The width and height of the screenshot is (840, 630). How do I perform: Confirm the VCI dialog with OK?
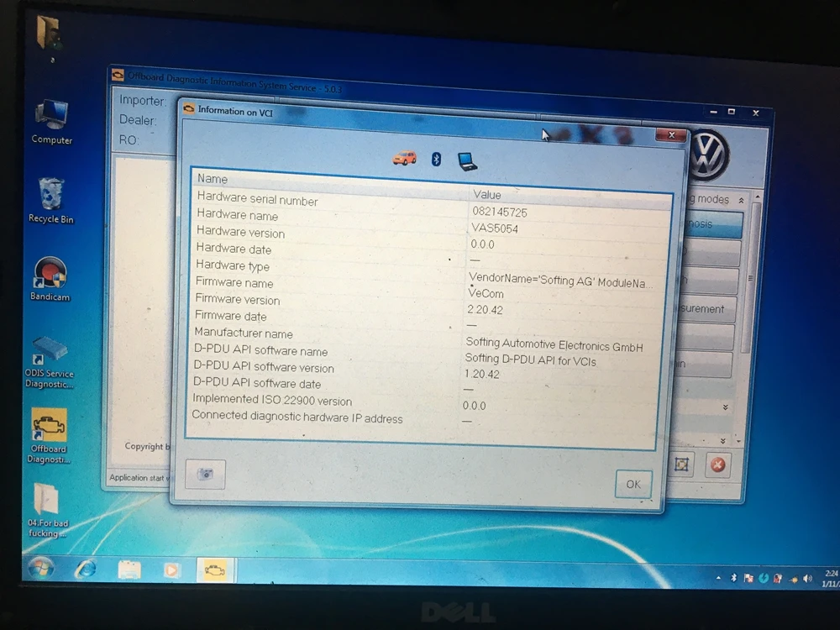(x=633, y=485)
